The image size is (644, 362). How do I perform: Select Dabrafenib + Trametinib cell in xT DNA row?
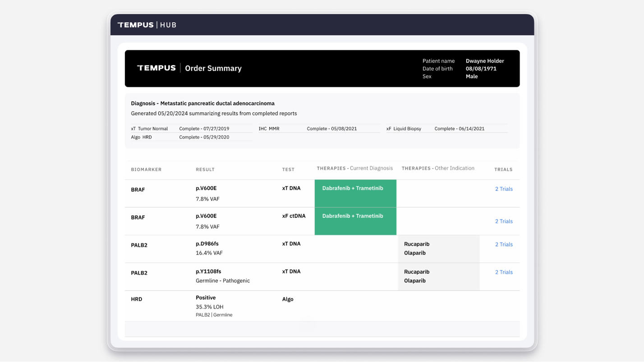point(355,193)
